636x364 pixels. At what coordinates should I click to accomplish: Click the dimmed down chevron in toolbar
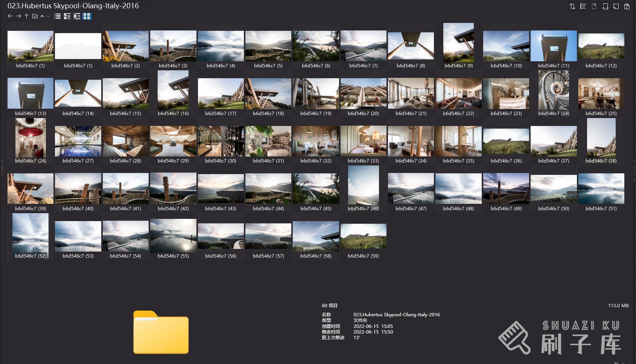coord(48,16)
